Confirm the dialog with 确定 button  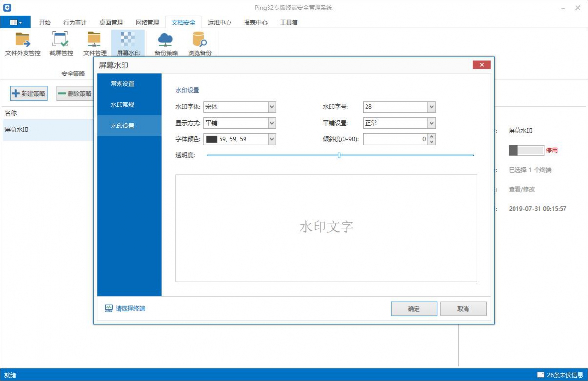(414, 309)
